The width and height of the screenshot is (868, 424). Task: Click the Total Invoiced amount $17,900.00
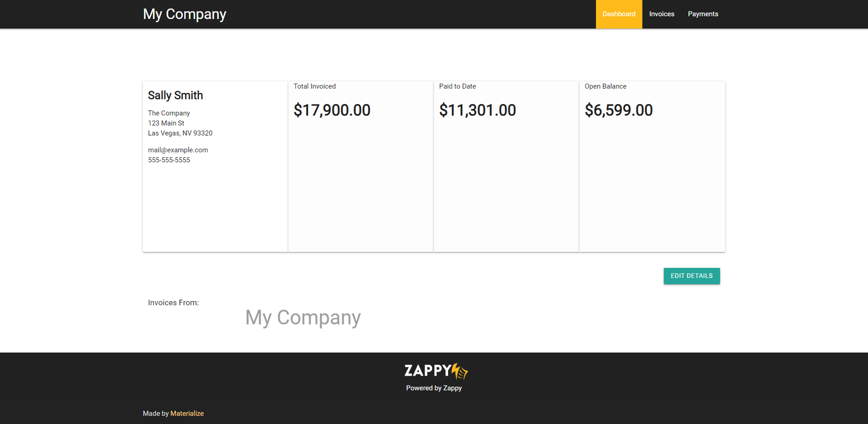click(x=332, y=110)
